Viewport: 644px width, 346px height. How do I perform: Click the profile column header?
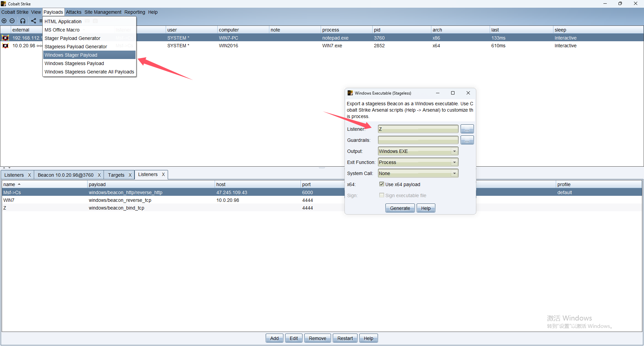tap(599, 184)
